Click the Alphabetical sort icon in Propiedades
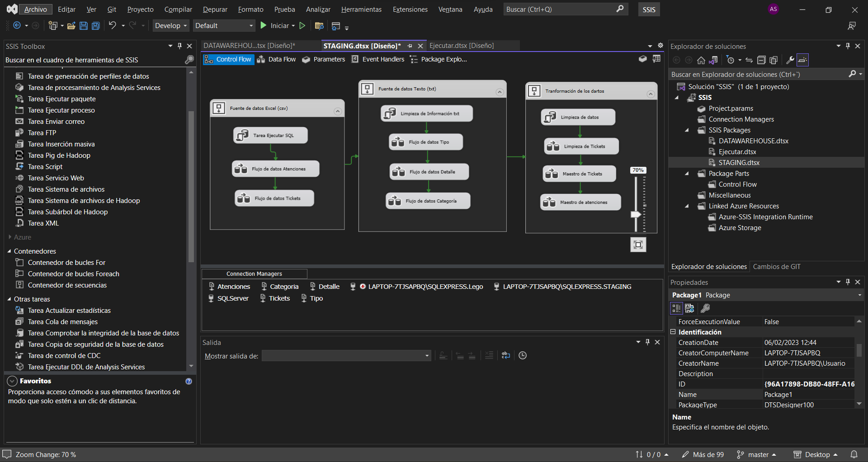 pyautogui.click(x=689, y=308)
